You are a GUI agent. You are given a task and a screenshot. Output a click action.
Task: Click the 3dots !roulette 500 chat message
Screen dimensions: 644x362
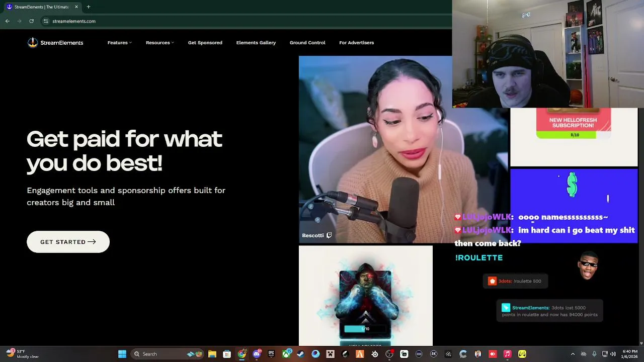[x=515, y=281]
